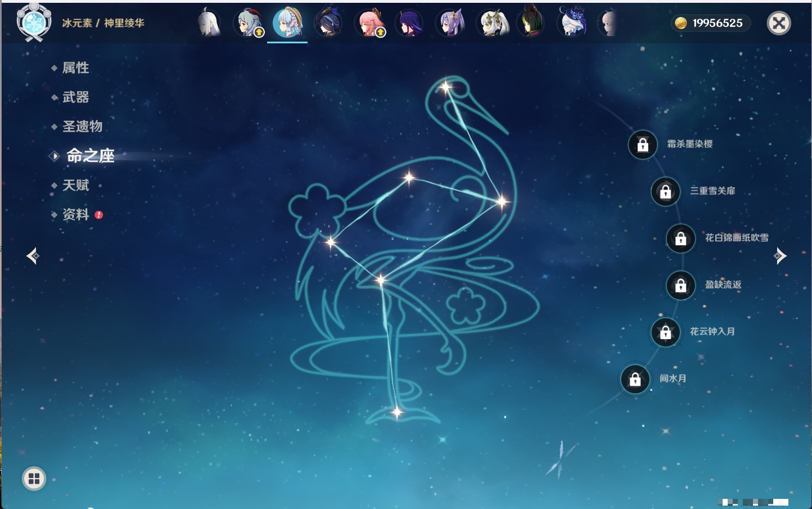The width and height of the screenshot is (812, 509).
Task: Tap the lock icon next to 盈缺流返
Action: (x=681, y=285)
